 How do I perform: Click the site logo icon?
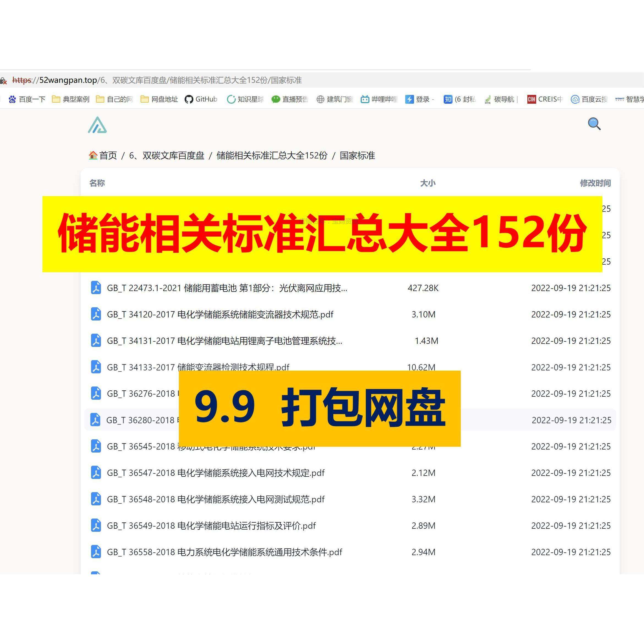point(97,125)
